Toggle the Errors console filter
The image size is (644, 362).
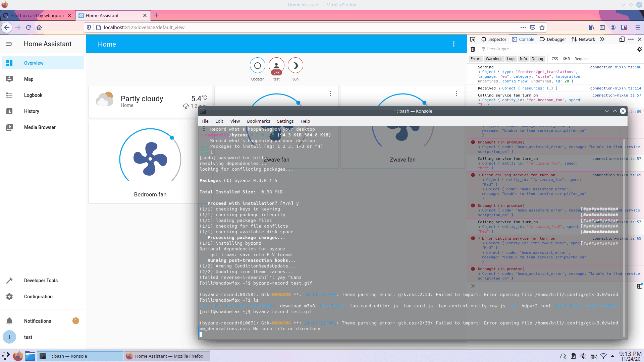point(476,59)
